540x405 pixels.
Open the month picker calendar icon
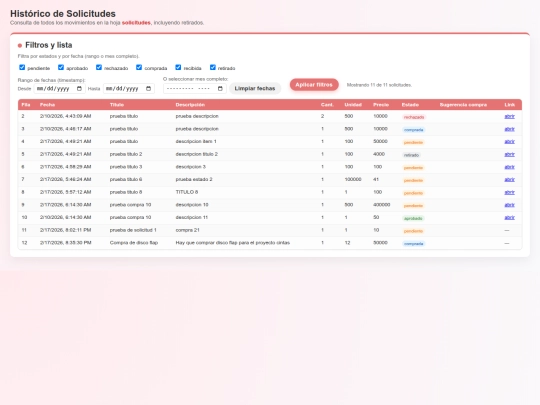click(220, 89)
